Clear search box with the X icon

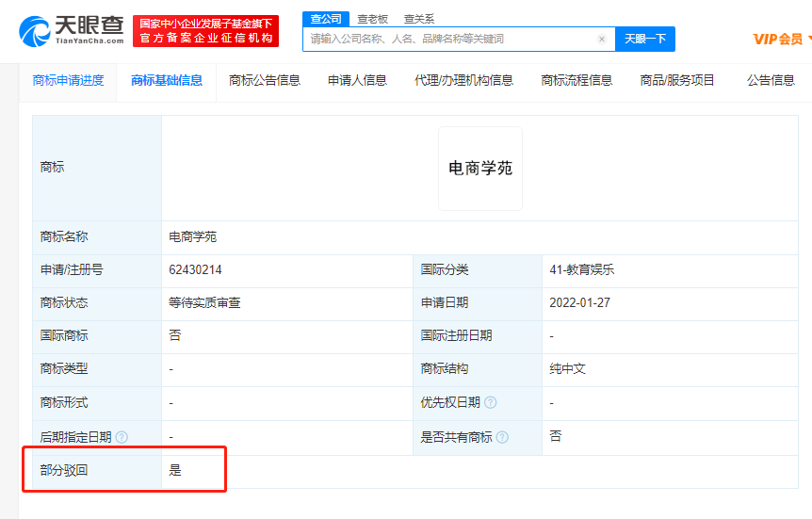point(602,40)
